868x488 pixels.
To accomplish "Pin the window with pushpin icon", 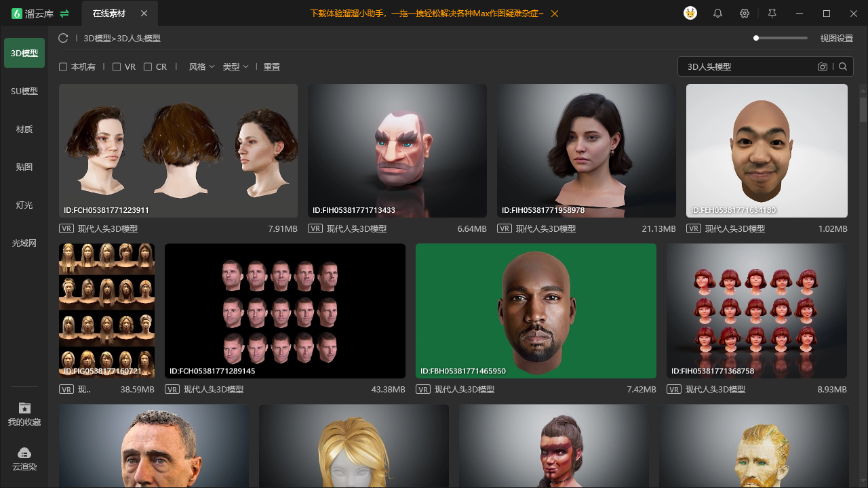I will 772,14.
